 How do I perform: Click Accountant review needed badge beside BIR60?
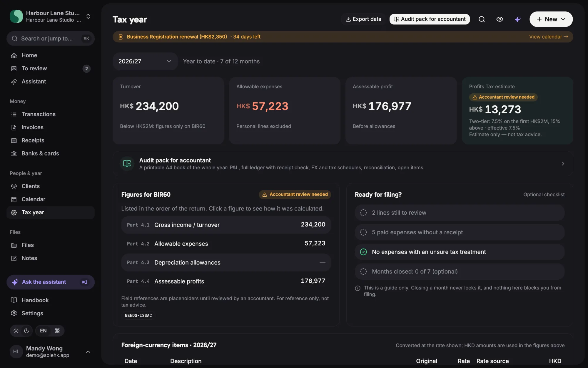tap(295, 195)
